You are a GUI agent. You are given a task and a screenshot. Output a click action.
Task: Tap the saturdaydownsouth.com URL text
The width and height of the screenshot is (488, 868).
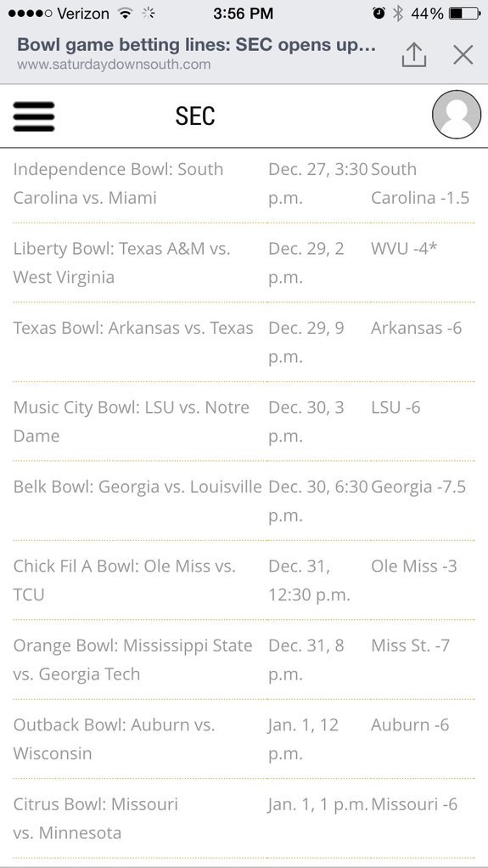[114, 65]
